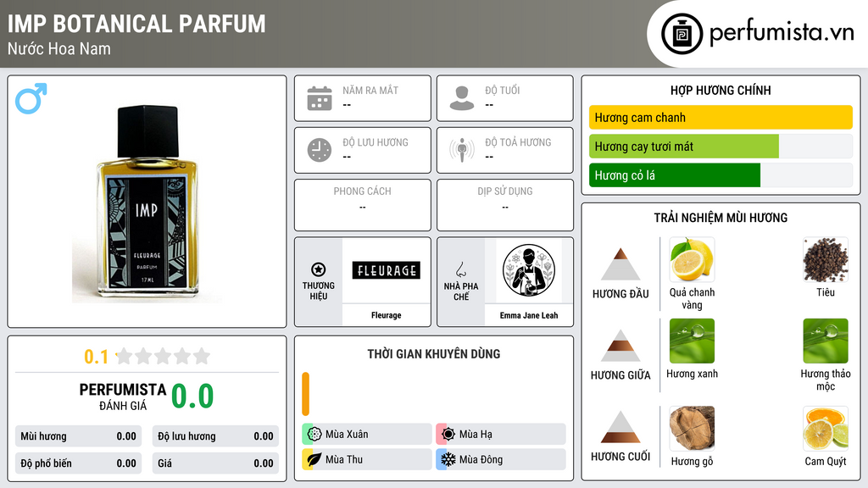Click the green 0.0 Perfumista score
868x488 pixels.
click(x=192, y=396)
